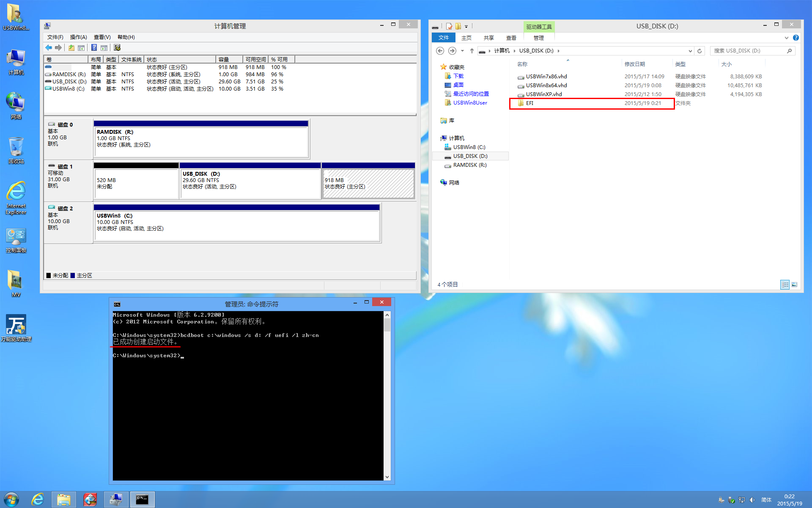Select the 计算机 desktop icon
This screenshot has width=812, height=508.
pyautogui.click(x=16, y=62)
